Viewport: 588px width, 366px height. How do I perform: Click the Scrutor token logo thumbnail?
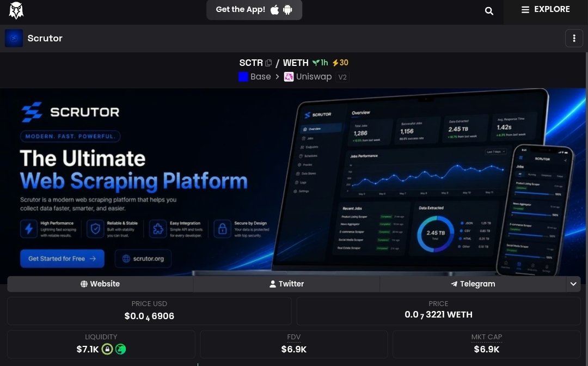[x=14, y=38]
